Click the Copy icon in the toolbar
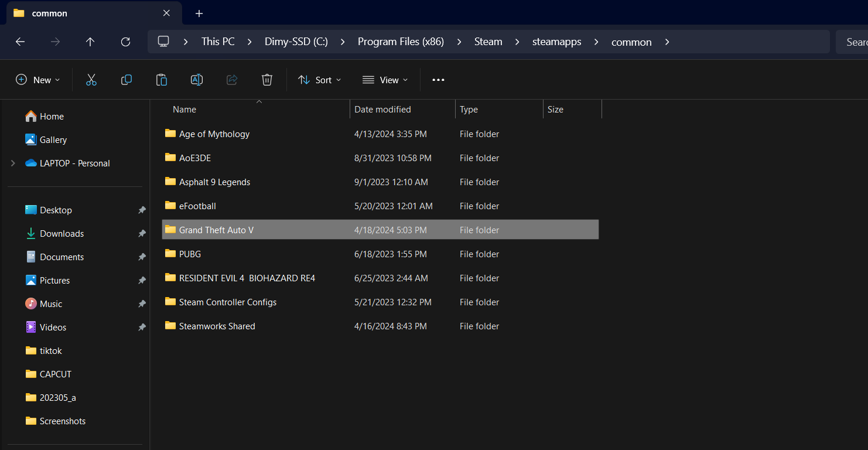This screenshot has width=868, height=450. 126,79
